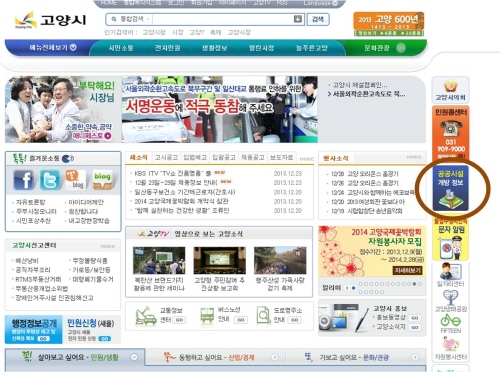Switch to the 고시공고 news tab
Viewport: 500px width, 372px height.
pos(166,157)
